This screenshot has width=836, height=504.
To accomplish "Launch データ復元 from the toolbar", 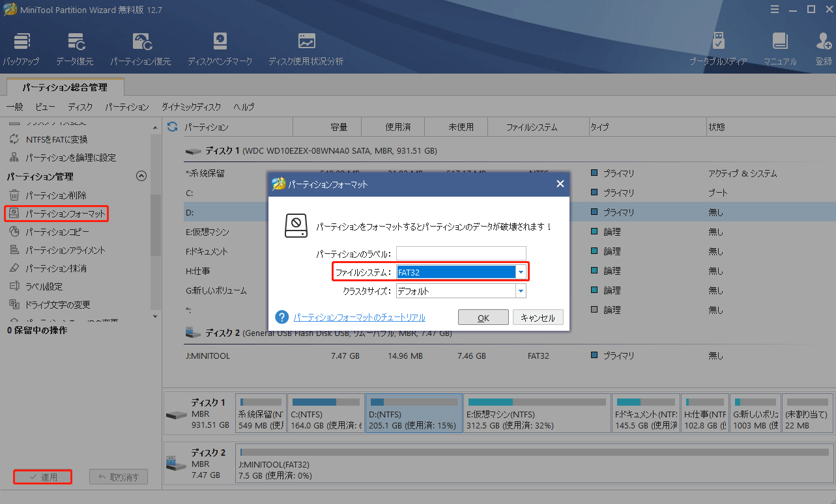I will [75, 49].
